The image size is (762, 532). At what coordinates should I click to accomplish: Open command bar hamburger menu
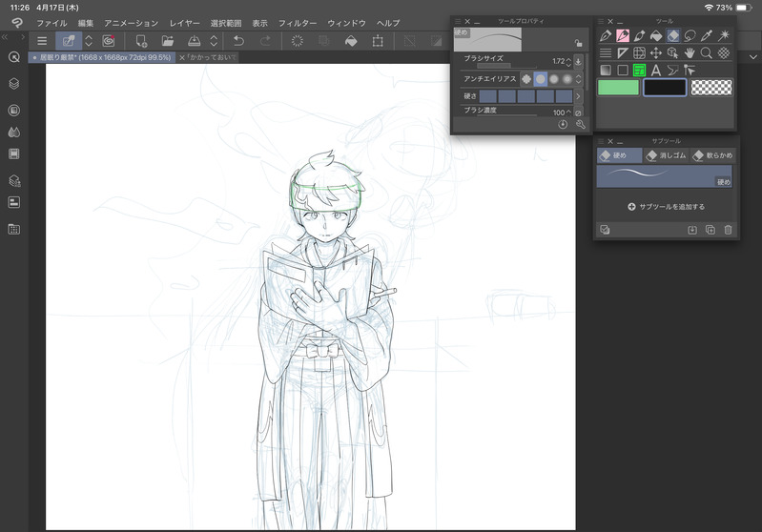[42, 41]
